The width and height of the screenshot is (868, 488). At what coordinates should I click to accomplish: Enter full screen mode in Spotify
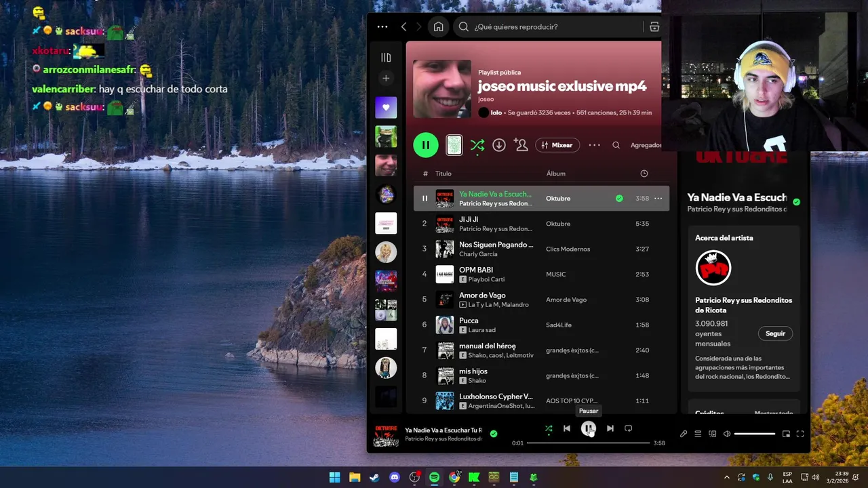pos(800,434)
